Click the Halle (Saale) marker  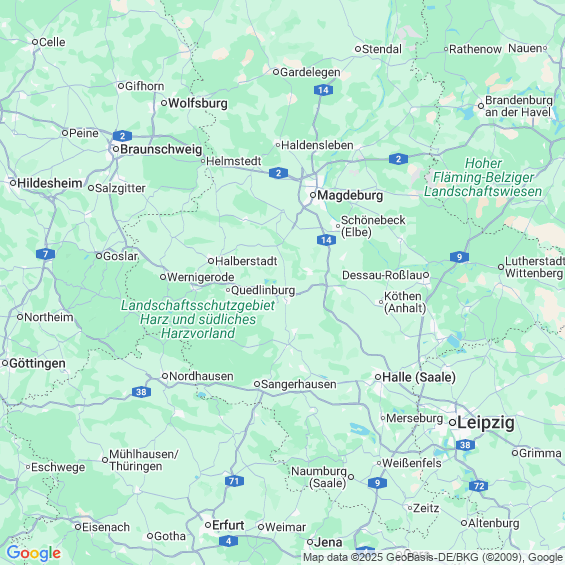378,377
